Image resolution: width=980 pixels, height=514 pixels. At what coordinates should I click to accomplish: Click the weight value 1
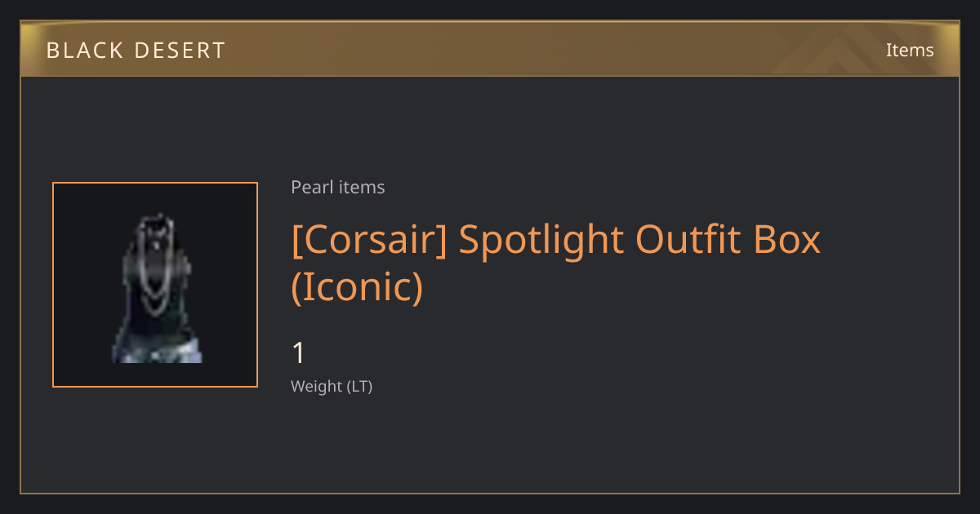[299, 353]
